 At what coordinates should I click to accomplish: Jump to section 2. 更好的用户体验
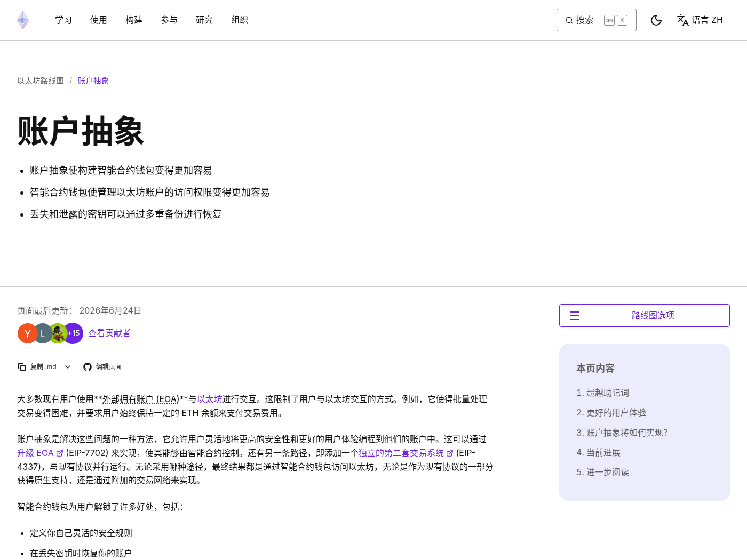point(611,413)
